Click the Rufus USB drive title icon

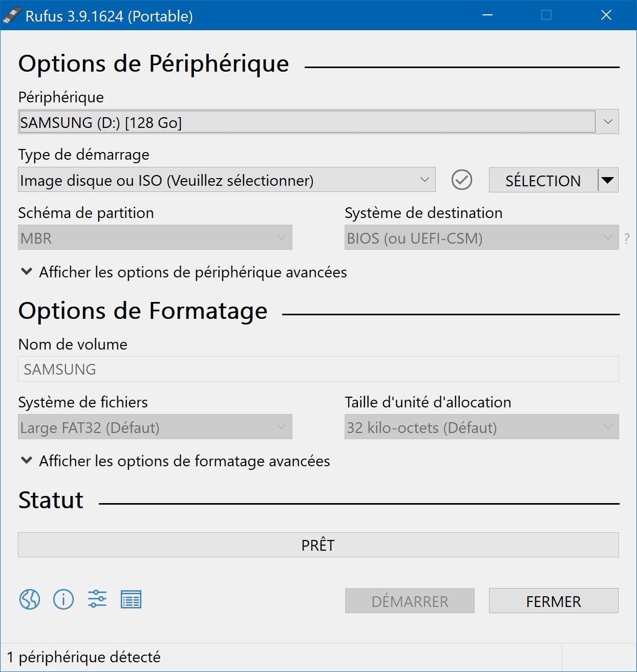(x=12, y=15)
